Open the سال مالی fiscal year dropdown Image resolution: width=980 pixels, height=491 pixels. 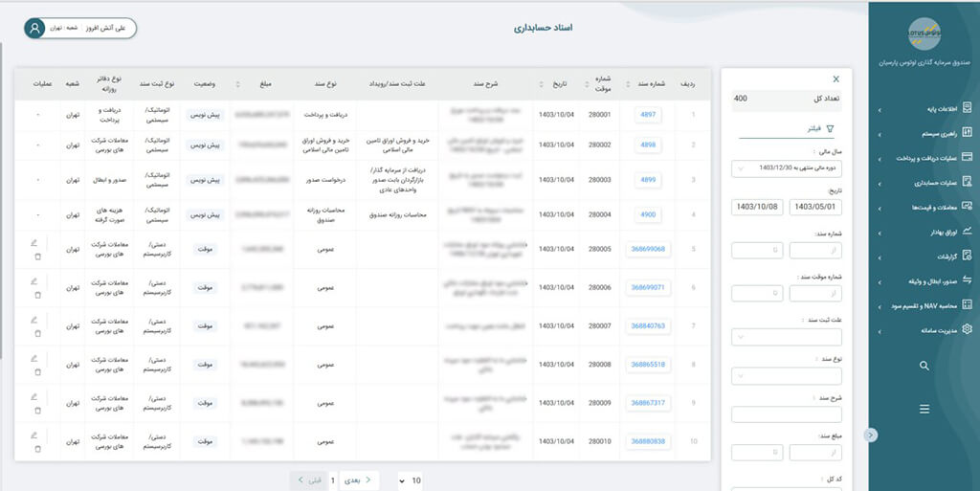coord(786,168)
